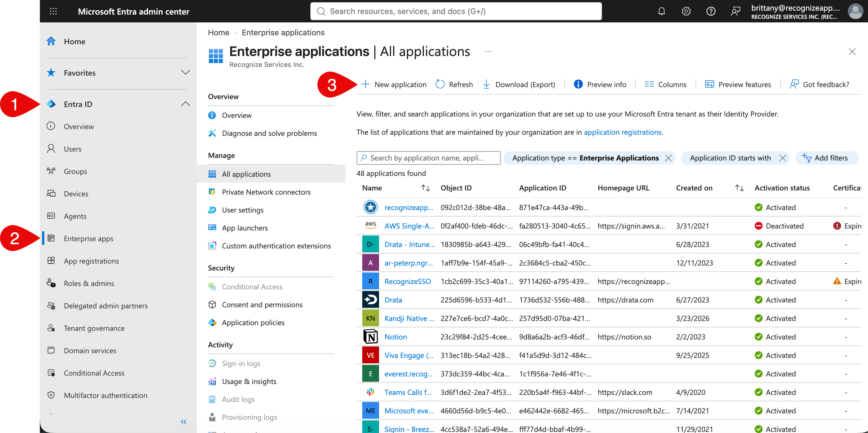Click the feedback person icon in header
The width and height of the screenshot is (868, 433).
pyautogui.click(x=736, y=11)
